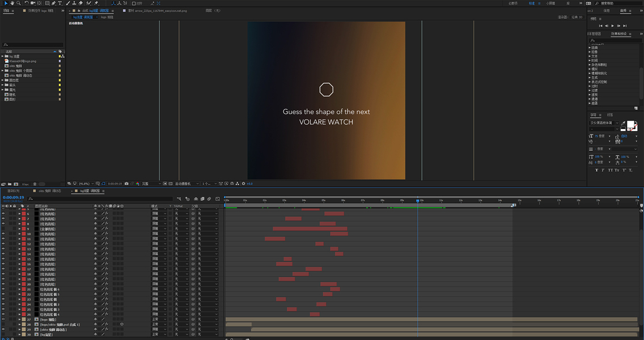Select the Pan Behind anchor point tool
644x340 pixels.
[39, 3]
